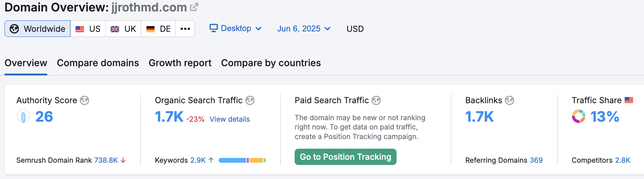Click US flag next to Traffic Share

(x=629, y=100)
